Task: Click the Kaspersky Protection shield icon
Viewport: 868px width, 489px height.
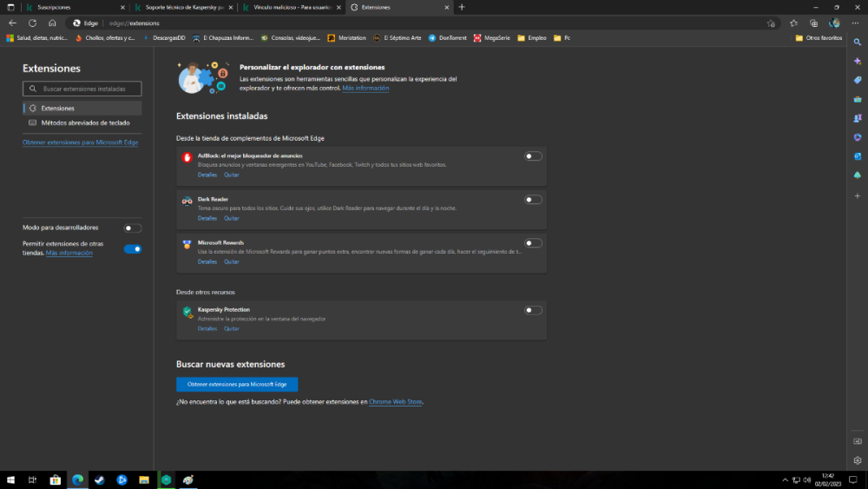Action: tap(187, 313)
